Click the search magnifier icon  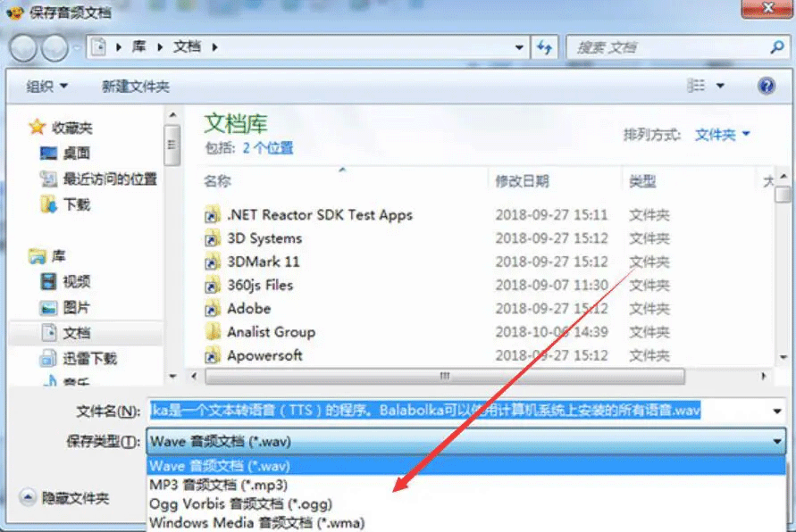pyautogui.click(x=777, y=47)
